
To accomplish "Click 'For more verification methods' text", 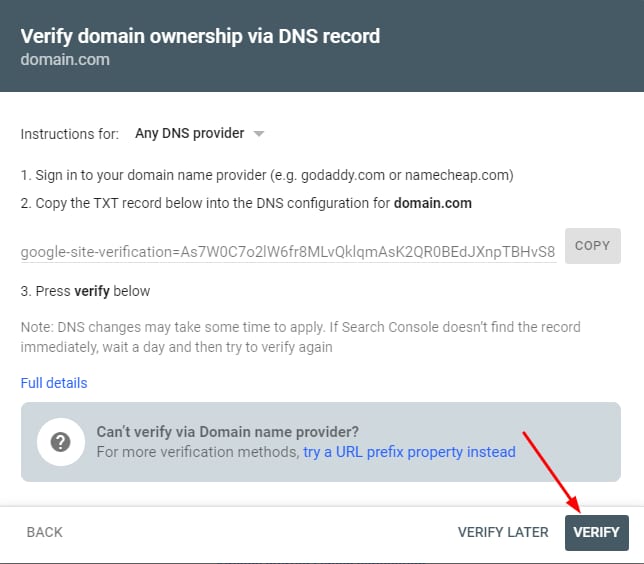I will [197, 452].
